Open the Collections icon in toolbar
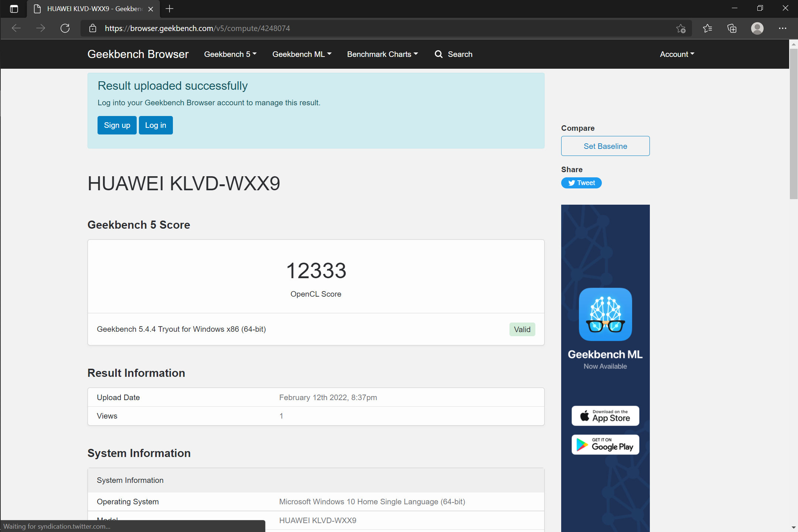 pyautogui.click(x=732, y=28)
